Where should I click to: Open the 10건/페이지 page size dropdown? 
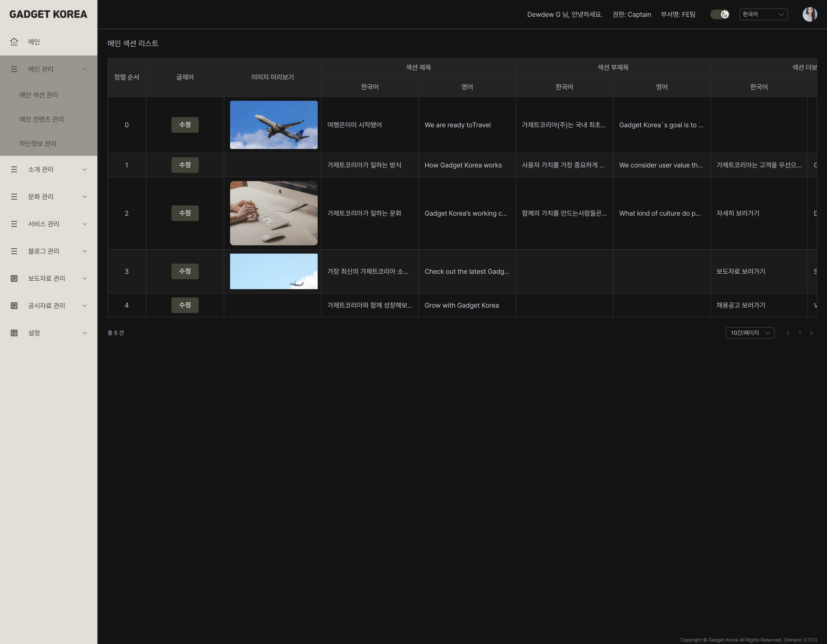pos(750,333)
